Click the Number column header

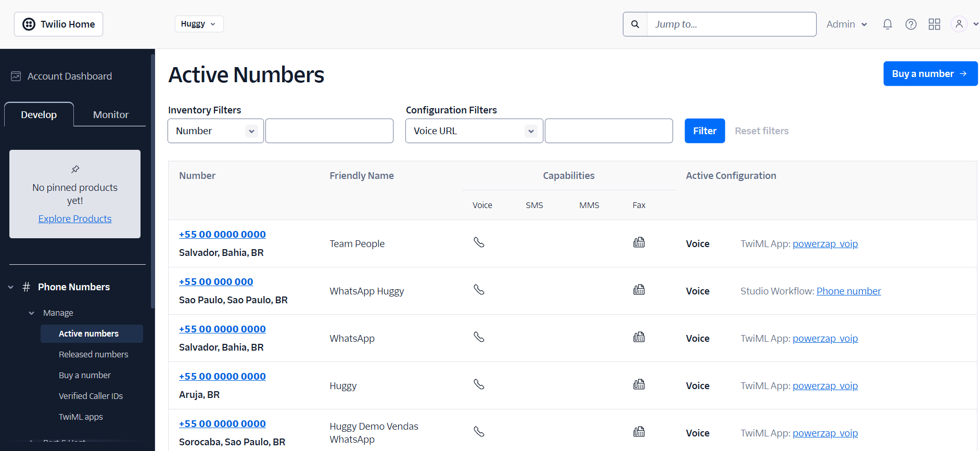click(x=197, y=176)
